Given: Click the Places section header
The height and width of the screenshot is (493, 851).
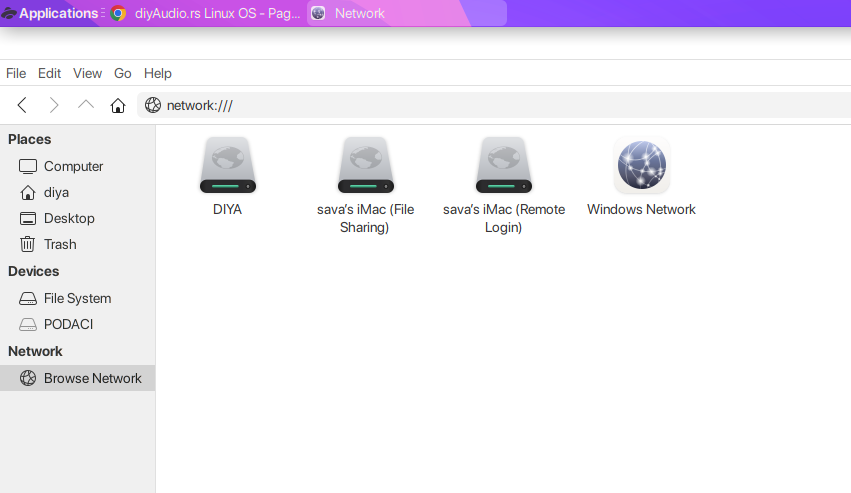Looking at the screenshot, I should [30, 140].
